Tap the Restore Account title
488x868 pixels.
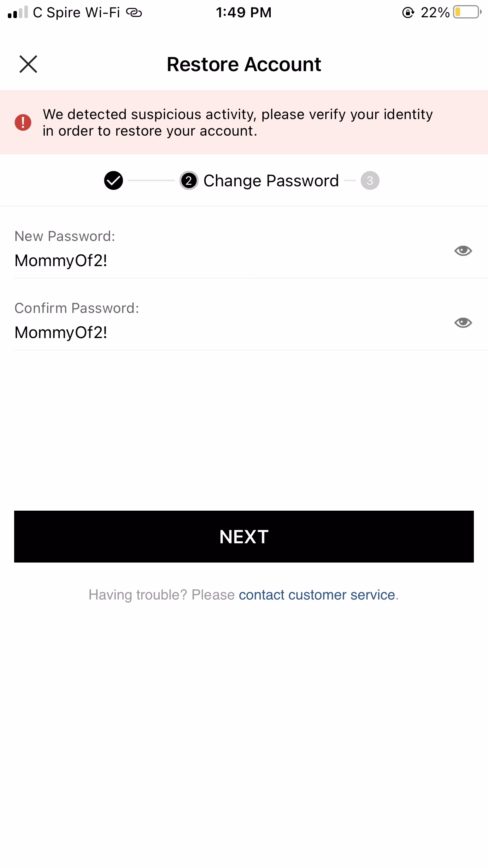point(244,64)
